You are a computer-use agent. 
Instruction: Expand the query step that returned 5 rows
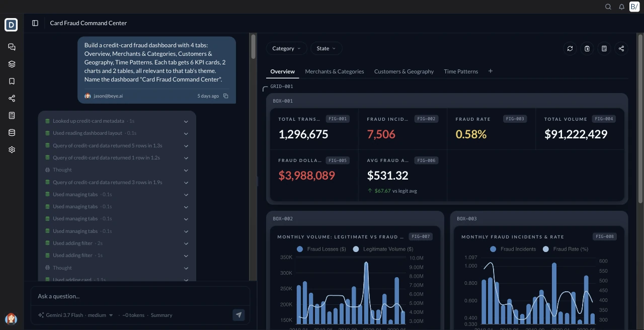coord(186,145)
